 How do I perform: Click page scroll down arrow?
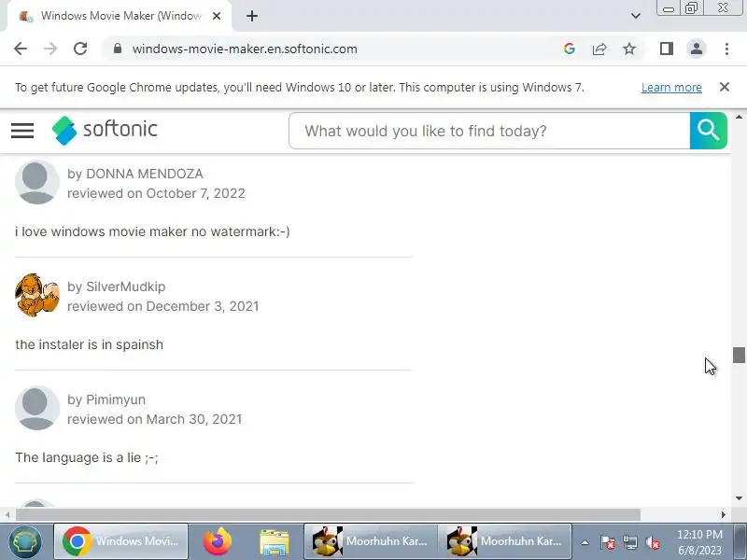point(739,498)
